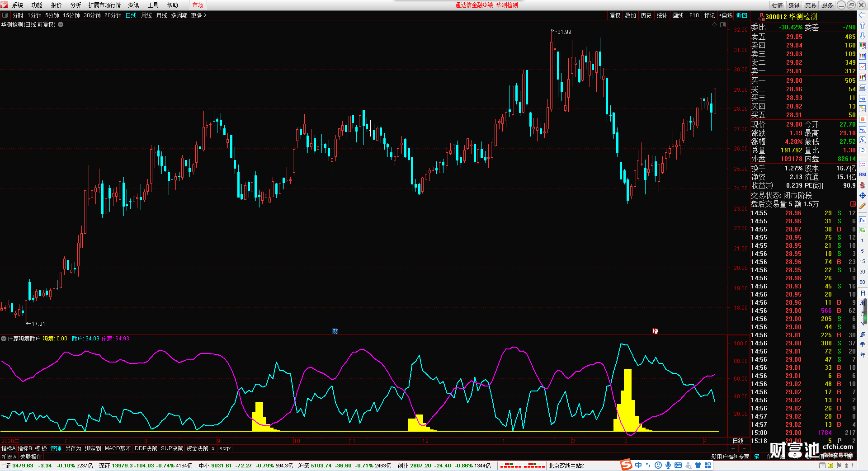Expand the 扩展 panel at the bottom

(9, 457)
